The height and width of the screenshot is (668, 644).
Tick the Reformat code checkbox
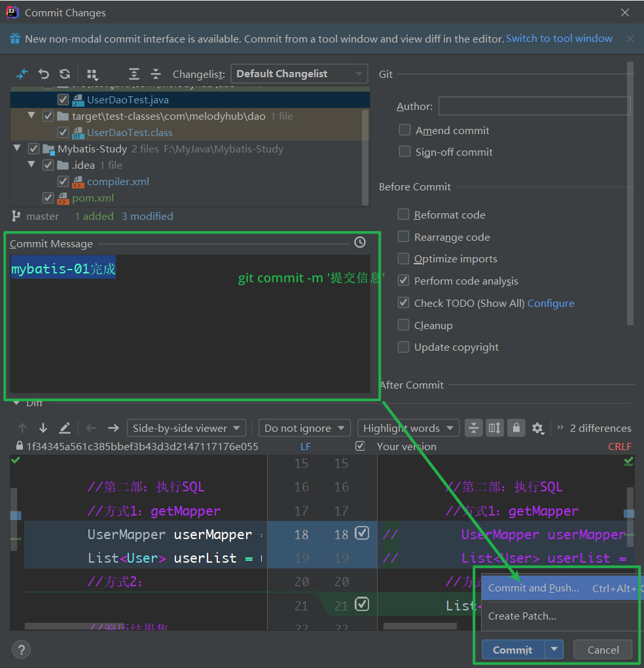404,215
